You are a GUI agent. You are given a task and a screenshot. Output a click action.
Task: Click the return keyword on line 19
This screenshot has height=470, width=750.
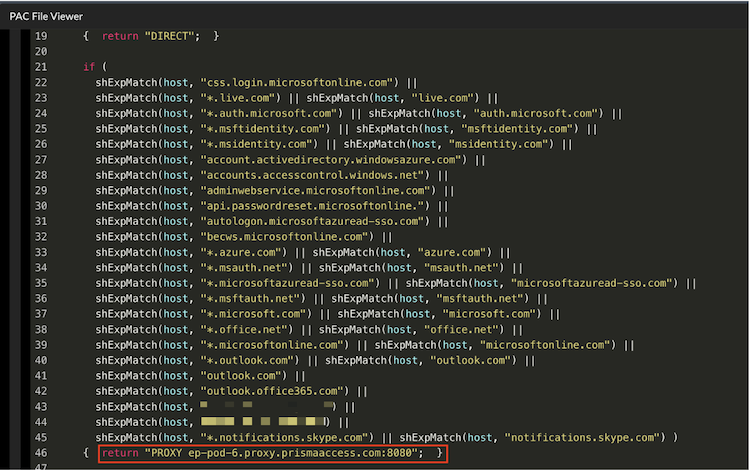pos(120,36)
